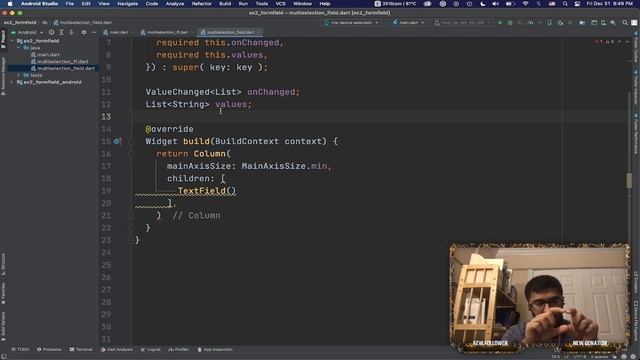Open the profiler toolbar icon

point(530,23)
